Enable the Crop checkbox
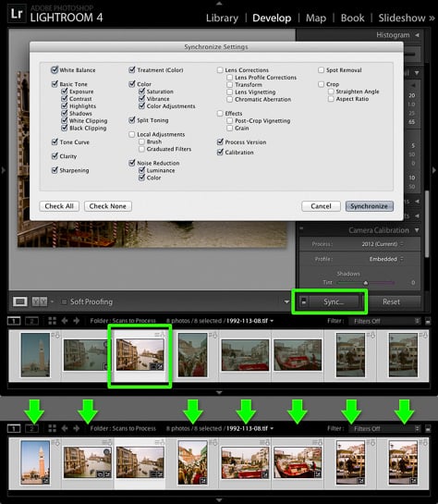Viewport: 438px width, 504px height. (x=322, y=84)
